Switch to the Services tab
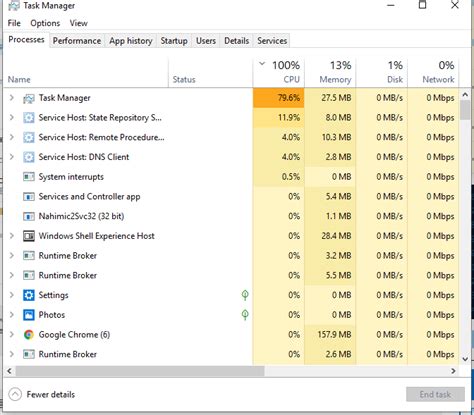The image size is (474, 415). coord(272,41)
